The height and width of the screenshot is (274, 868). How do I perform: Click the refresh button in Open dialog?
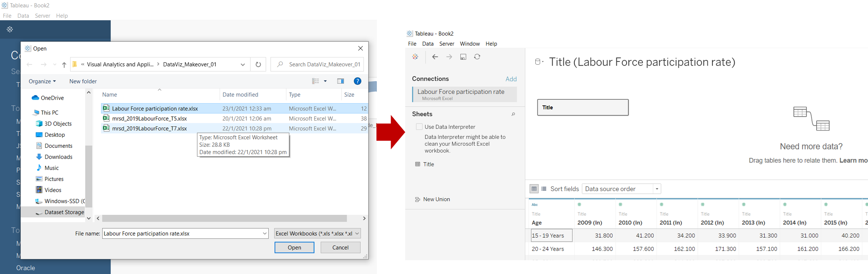pyautogui.click(x=258, y=64)
